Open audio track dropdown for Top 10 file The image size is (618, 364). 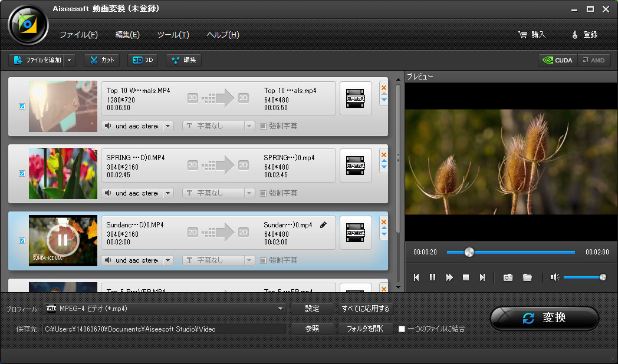(168, 126)
